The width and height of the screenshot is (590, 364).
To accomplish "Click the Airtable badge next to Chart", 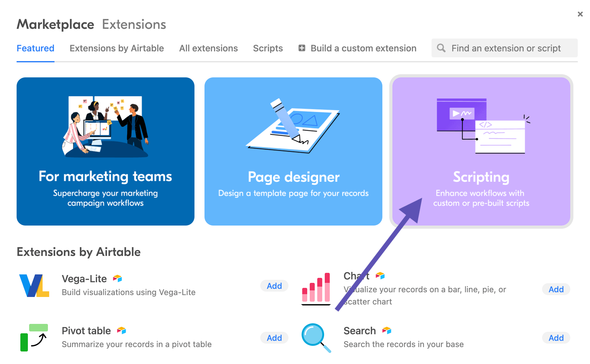I will [380, 276].
